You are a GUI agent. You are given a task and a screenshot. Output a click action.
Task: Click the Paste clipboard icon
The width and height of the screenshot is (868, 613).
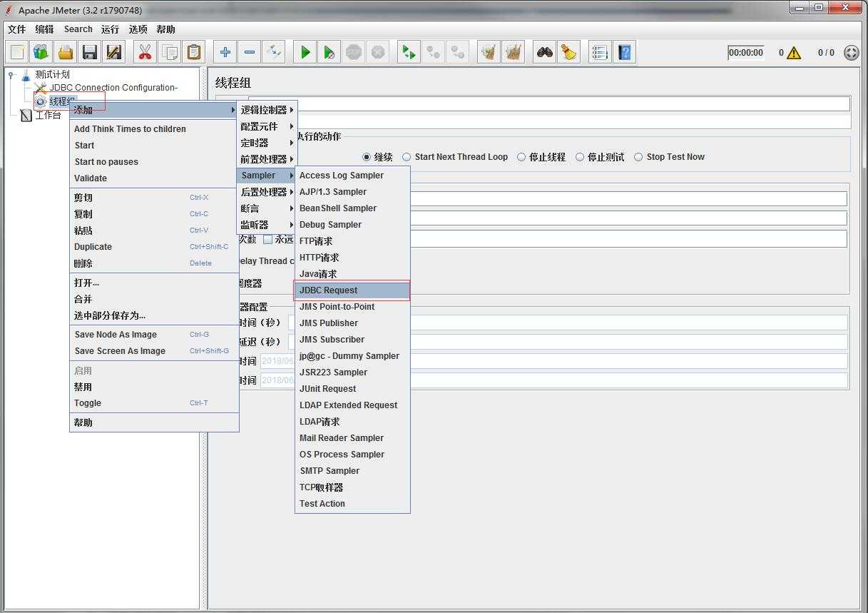[193, 52]
